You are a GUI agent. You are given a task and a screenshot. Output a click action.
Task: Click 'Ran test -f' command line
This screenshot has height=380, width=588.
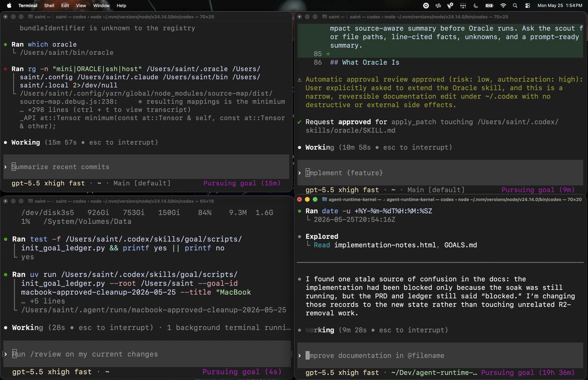126,239
